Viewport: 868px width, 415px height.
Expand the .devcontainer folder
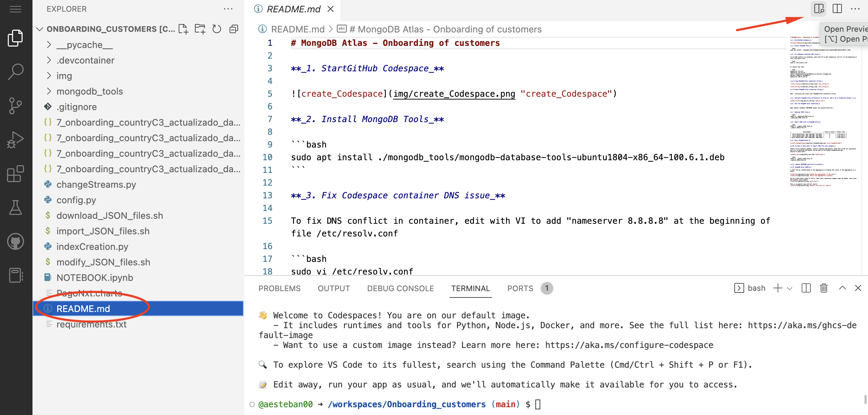pyautogui.click(x=85, y=60)
